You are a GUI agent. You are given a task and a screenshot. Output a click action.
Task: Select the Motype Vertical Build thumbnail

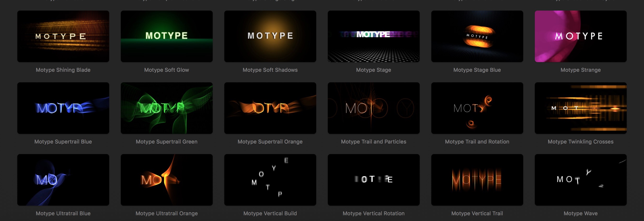coord(270,180)
